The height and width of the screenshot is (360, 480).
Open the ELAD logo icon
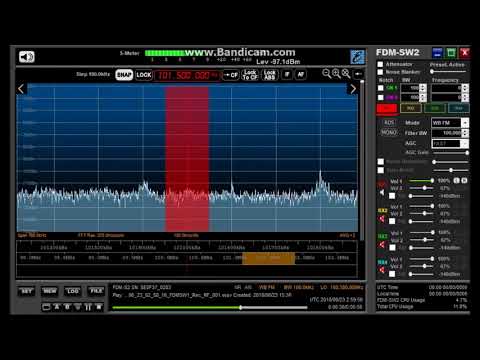tap(357, 57)
